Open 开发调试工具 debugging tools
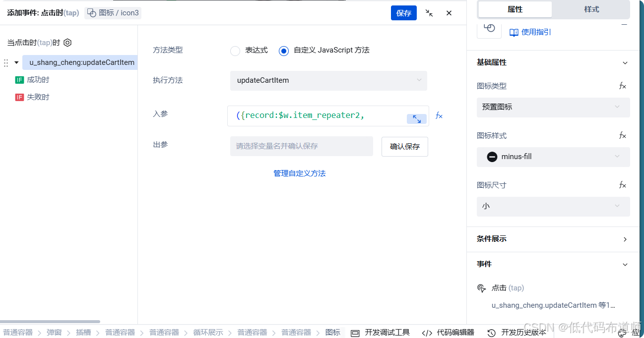Image resolution: width=644 pixels, height=338 pixels. pos(381,333)
